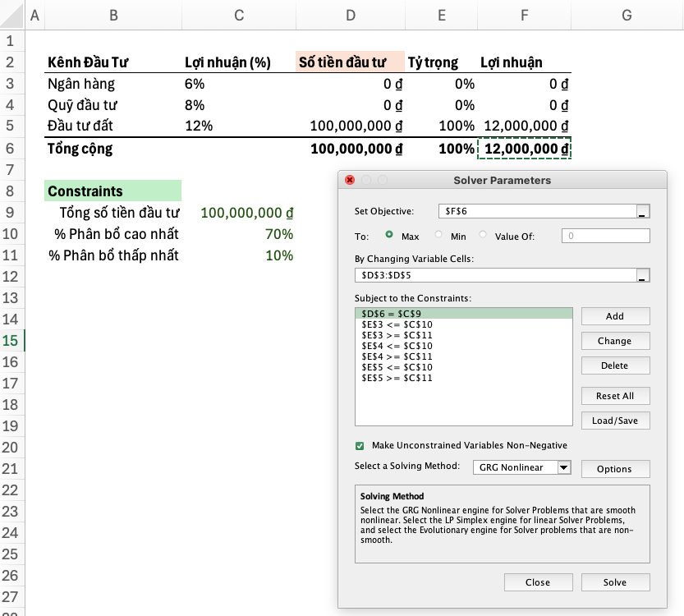Click the Solve button
Viewport: 684px width, 616px height.
[x=615, y=582]
